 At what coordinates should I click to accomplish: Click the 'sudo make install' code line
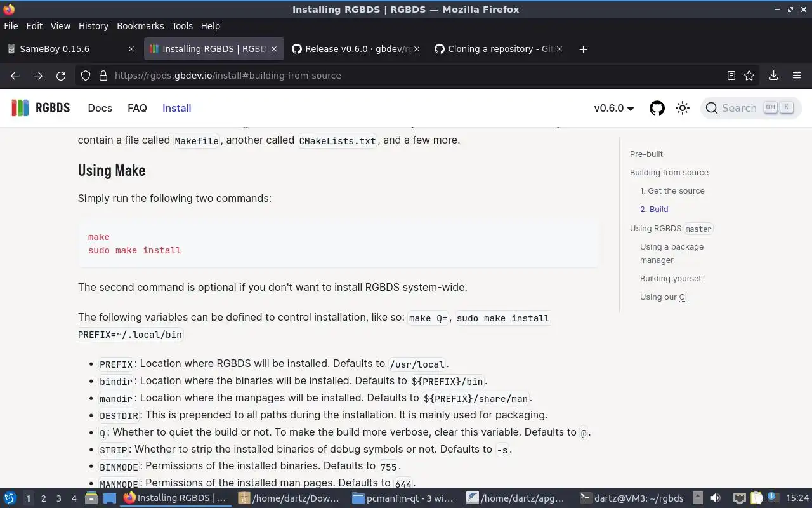point(134,250)
